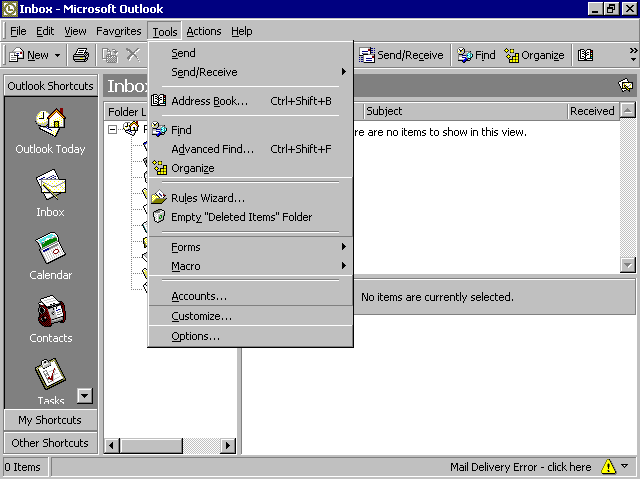
Task: Expand the Macro submenu
Action: (250, 266)
